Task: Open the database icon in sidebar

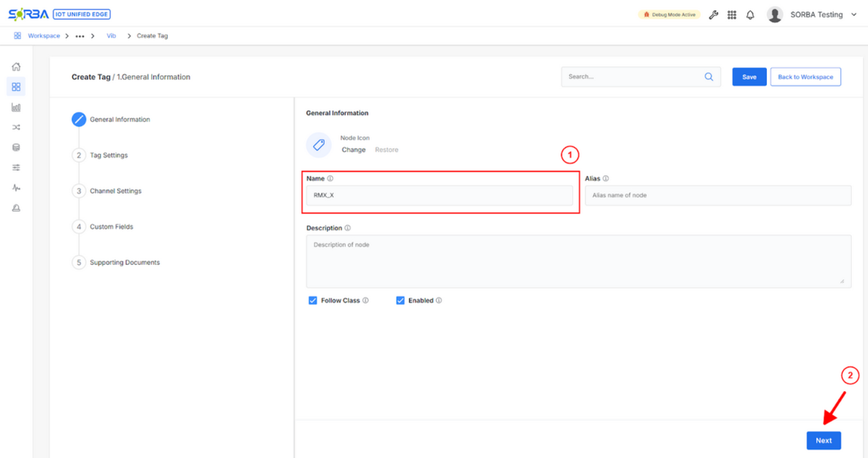Action: [16, 147]
